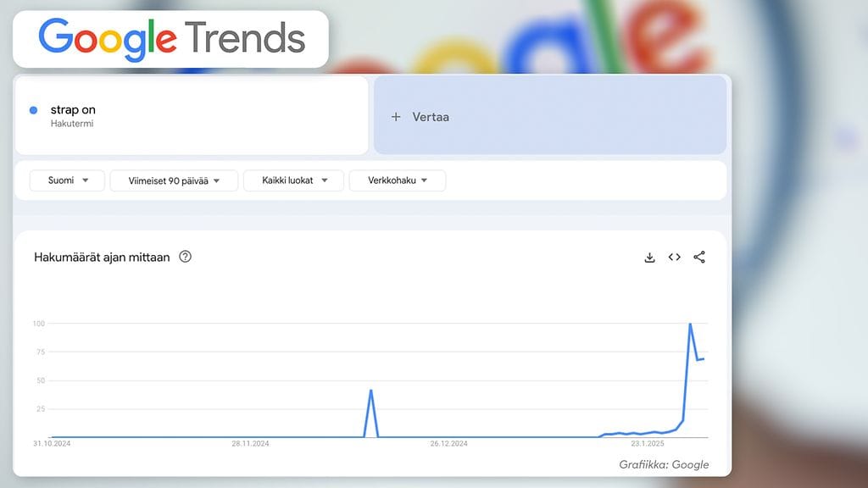This screenshot has height=488, width=868.
Task: Select the strap on search term card
Action: click(x=190, y=115)
